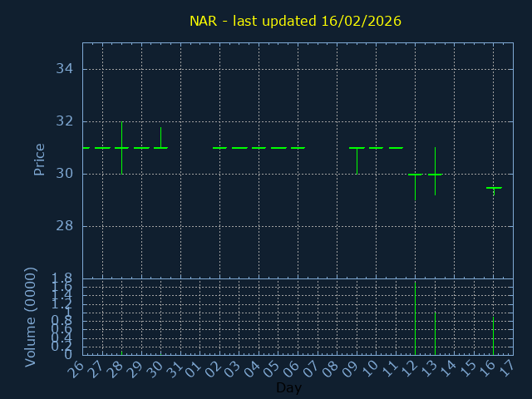Viewport: 532px width, 399px height.
Task: Click the x-axis date label 26
Action: (78, 368)
